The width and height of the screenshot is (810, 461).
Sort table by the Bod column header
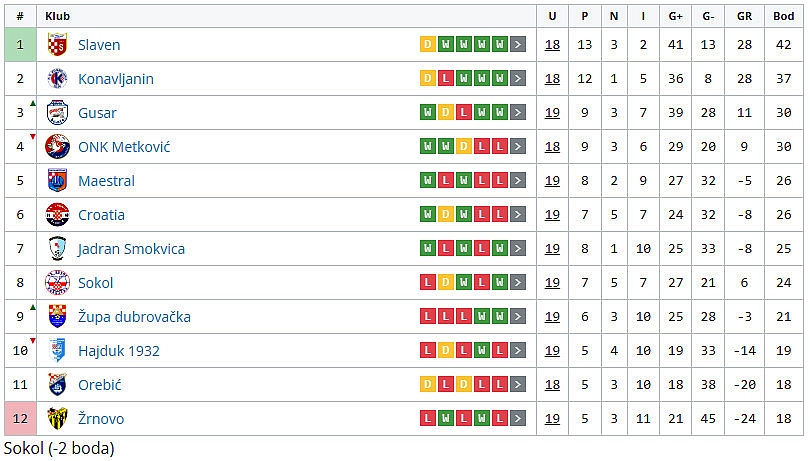pyautogui.click(x=783, y=16)
